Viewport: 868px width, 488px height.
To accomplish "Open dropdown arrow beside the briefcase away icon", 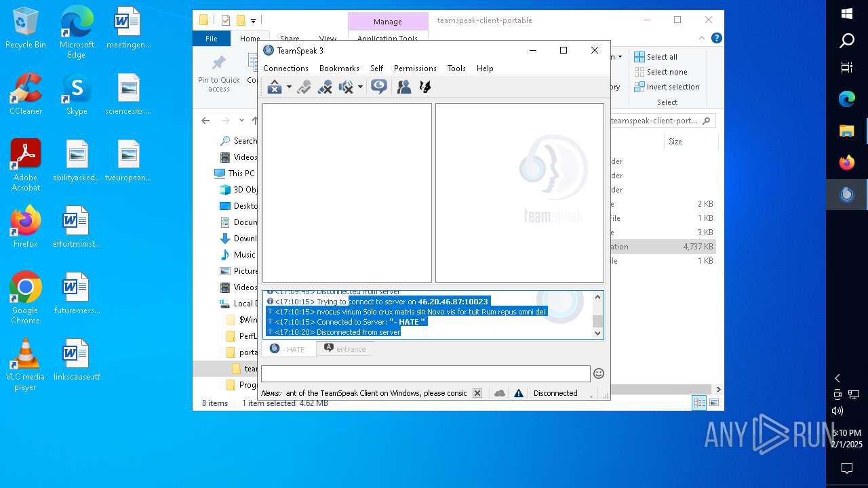I will [289, 87].
